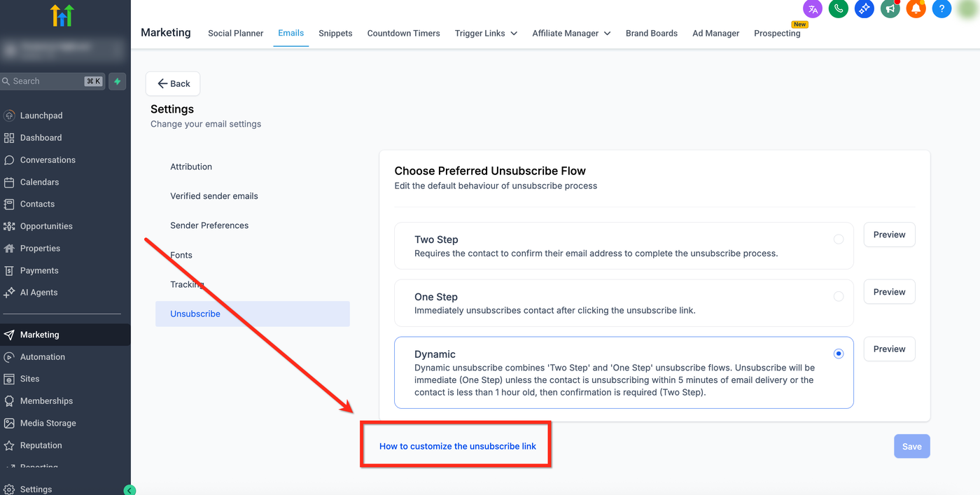Click the green phone dialer icon
Viewport: 980px width, 495px height.
839,8
